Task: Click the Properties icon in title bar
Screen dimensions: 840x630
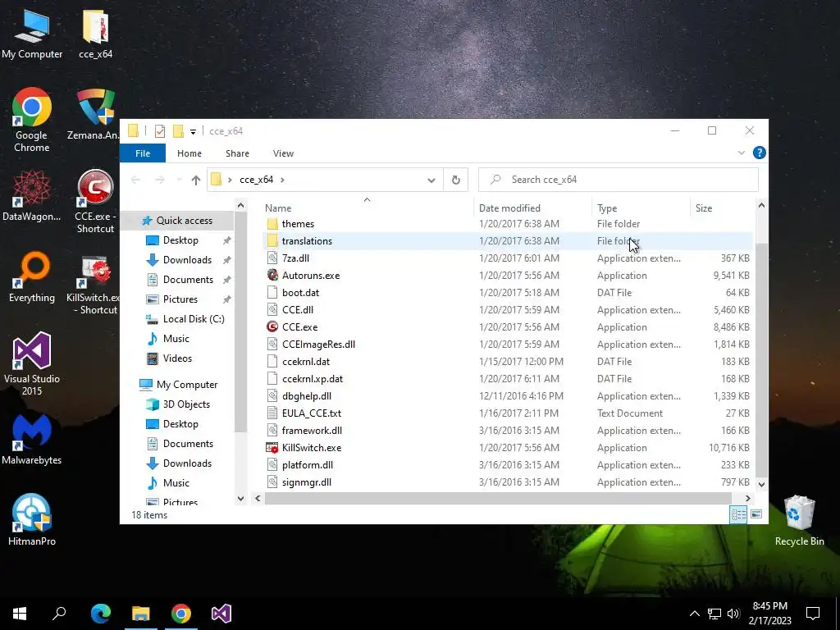Action: pyautogui.click(x=160, y=130)
